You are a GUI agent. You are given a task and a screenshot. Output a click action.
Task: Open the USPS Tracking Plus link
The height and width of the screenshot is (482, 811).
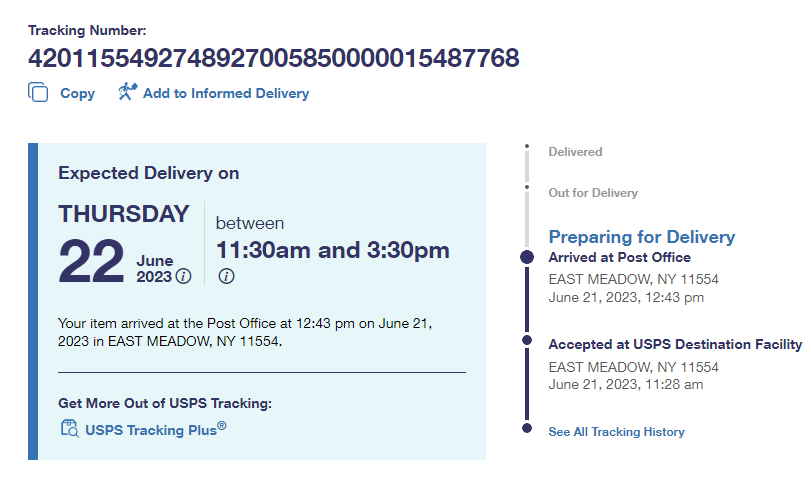(x=155, y=430)
